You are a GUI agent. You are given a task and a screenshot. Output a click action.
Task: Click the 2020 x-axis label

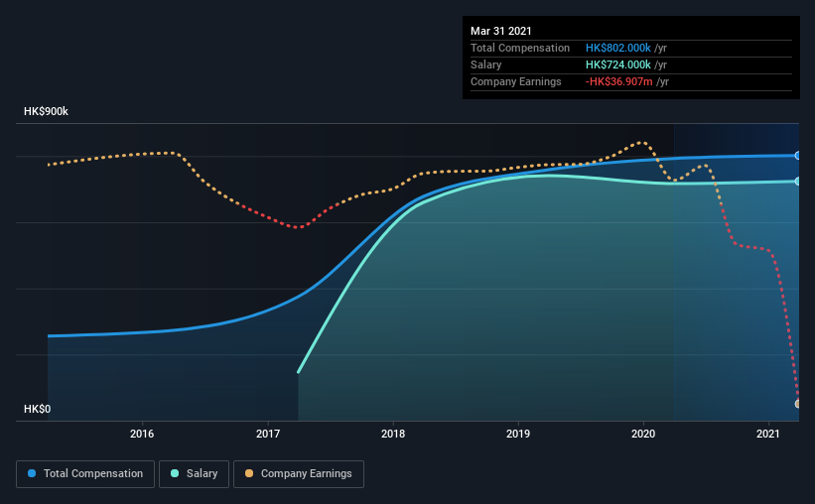[643, 434]
